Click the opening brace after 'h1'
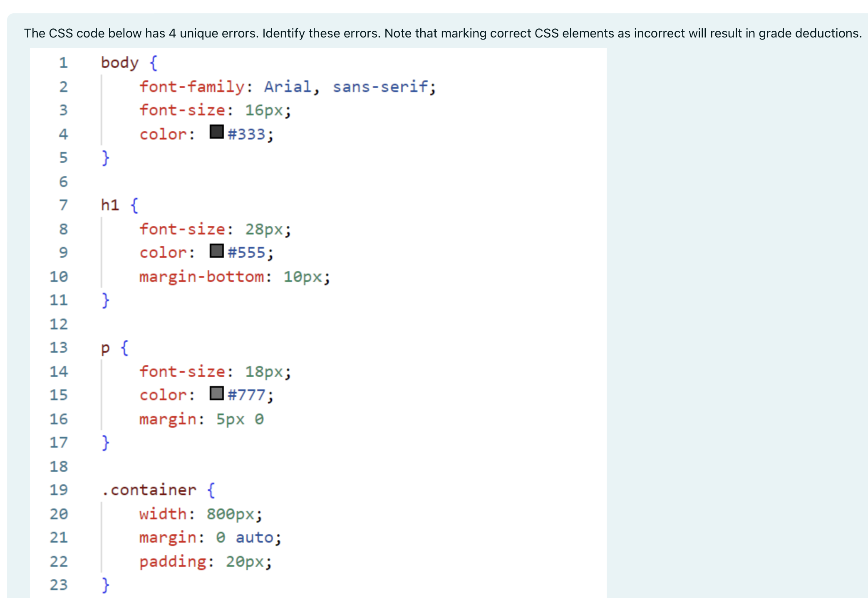This screenshot has width=868, height=598. point(134,205)
